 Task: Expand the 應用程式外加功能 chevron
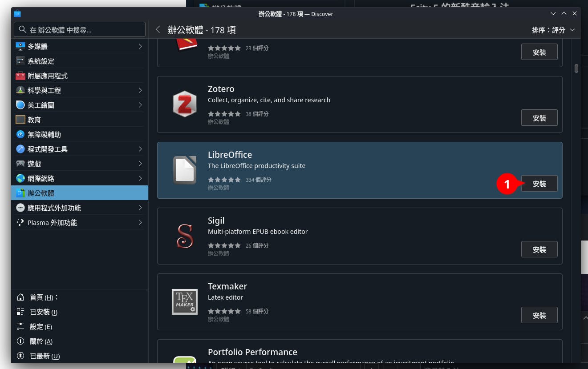pos(140,208)
